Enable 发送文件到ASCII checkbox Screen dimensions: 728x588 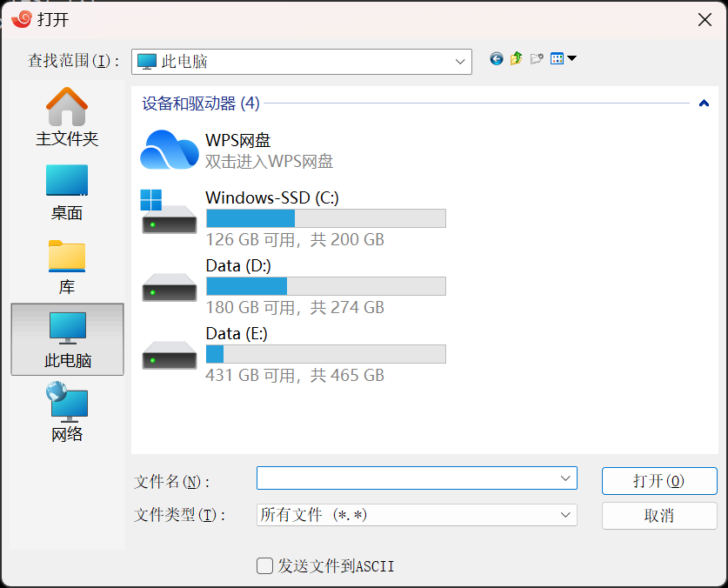tap(264, 566)
